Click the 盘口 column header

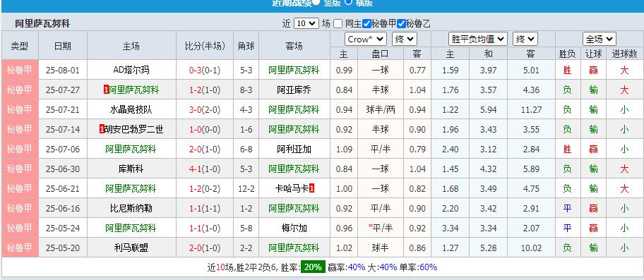coord(381,54)
